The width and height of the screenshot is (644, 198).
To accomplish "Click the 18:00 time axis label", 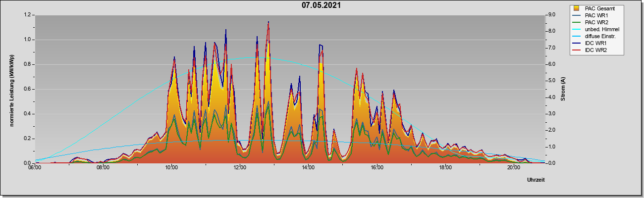I will (445, 167).
